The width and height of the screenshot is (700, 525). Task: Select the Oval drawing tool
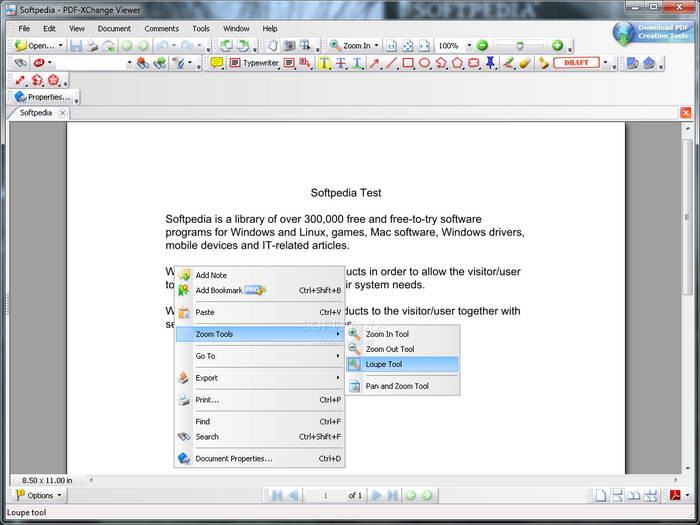click(x=424, y=63)
